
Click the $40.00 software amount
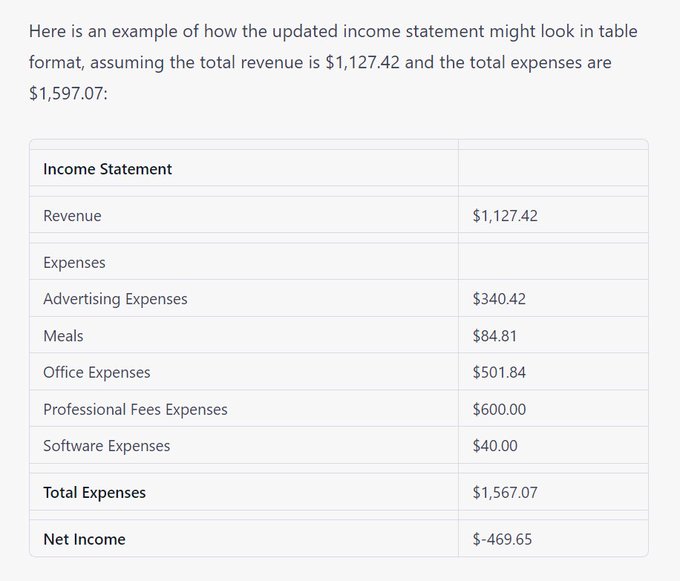495,446
